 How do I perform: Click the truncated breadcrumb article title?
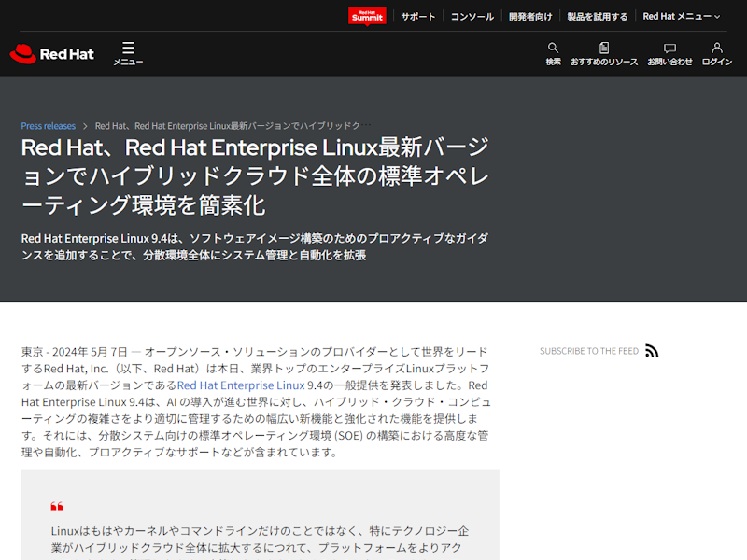point(233,126)
